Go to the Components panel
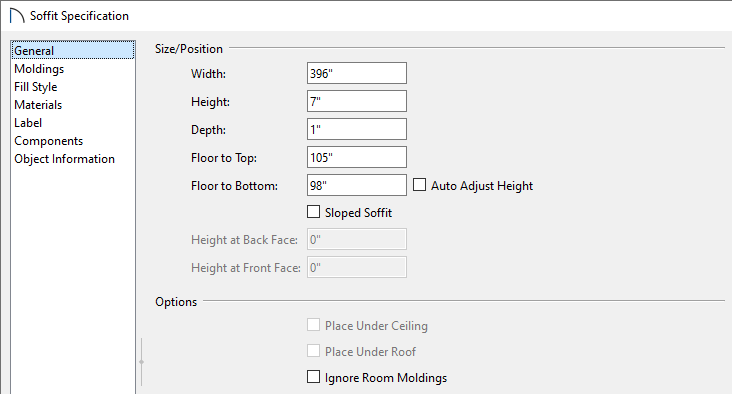Screen dimensions: 732x394 pos(49,141)
